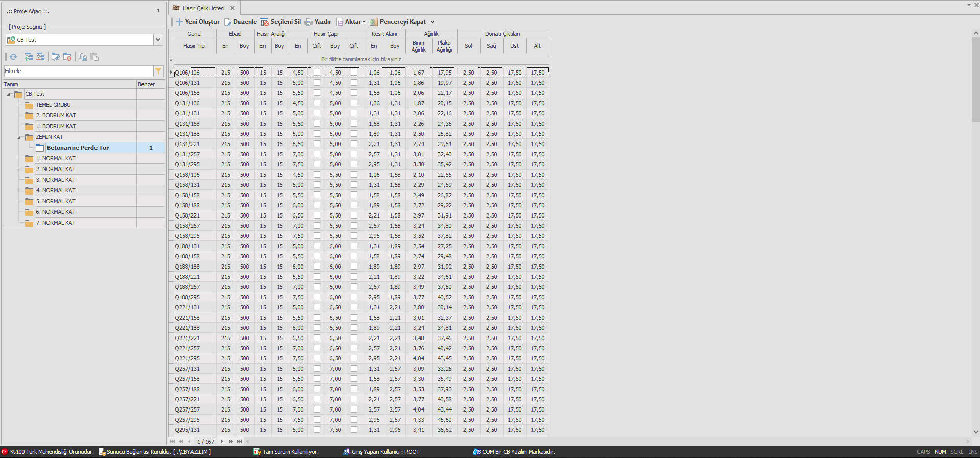Pin the Proje Ağacı panel
The height and width of the screenshot is (458, 980).
pyautogui.click(x=158, y=11)
